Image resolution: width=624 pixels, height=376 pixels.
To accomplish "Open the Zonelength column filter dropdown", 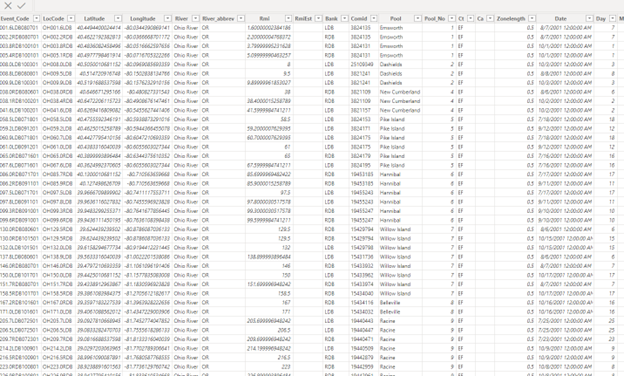I will click(532, 18).
